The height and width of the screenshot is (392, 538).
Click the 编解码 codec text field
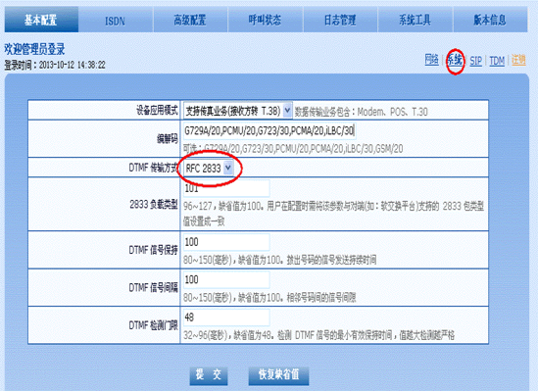(x=269, y=130)
